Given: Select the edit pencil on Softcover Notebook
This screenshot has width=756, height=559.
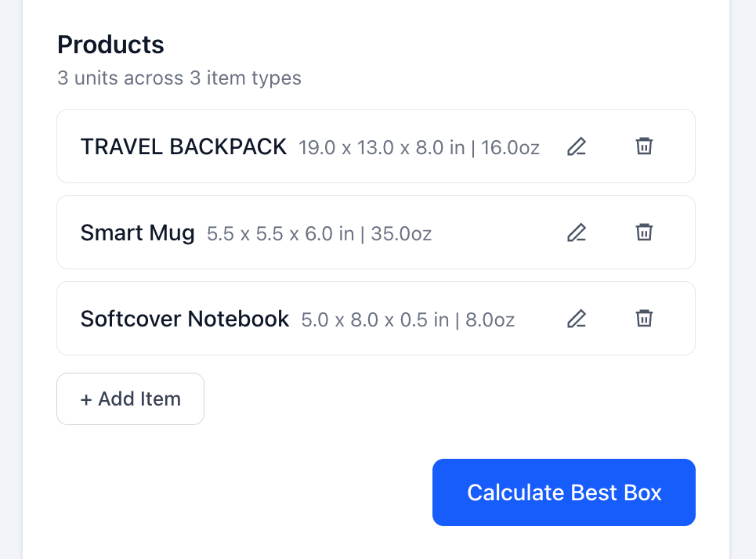Looking at the screenshot, I should (x=577, y=319).
